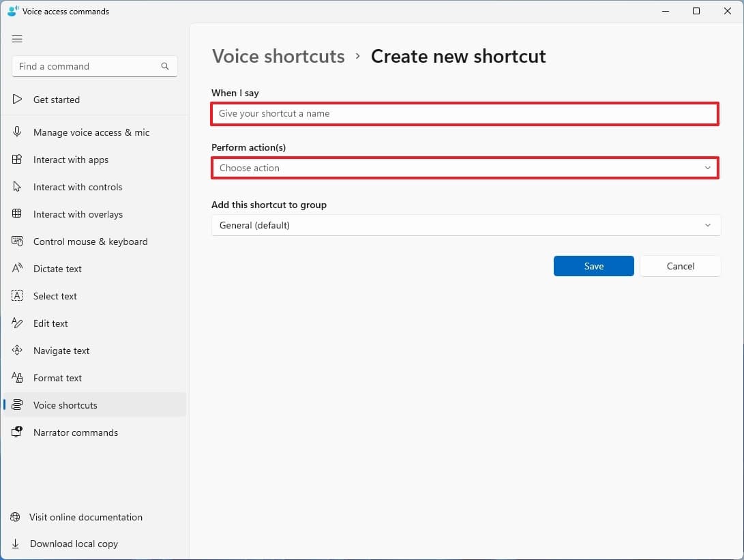Viewport: 744px width, 560px height.
Task: Navigate to the Navigate text section
Action: coord(61,351)
